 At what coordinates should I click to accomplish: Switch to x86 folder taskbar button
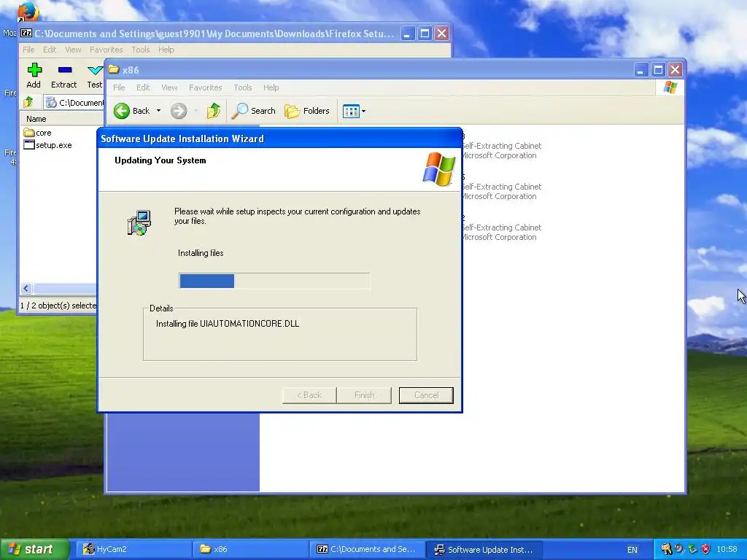(x=251, y=549)
